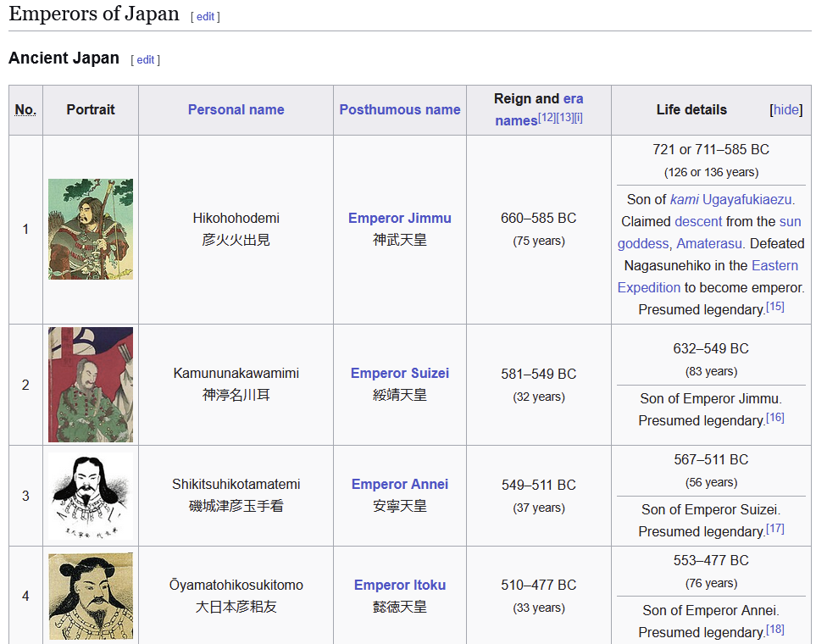This screenshot has height=644, width=827.
Task: Click the kanji name 大日本彦耜友
Action: click(236, 607)
